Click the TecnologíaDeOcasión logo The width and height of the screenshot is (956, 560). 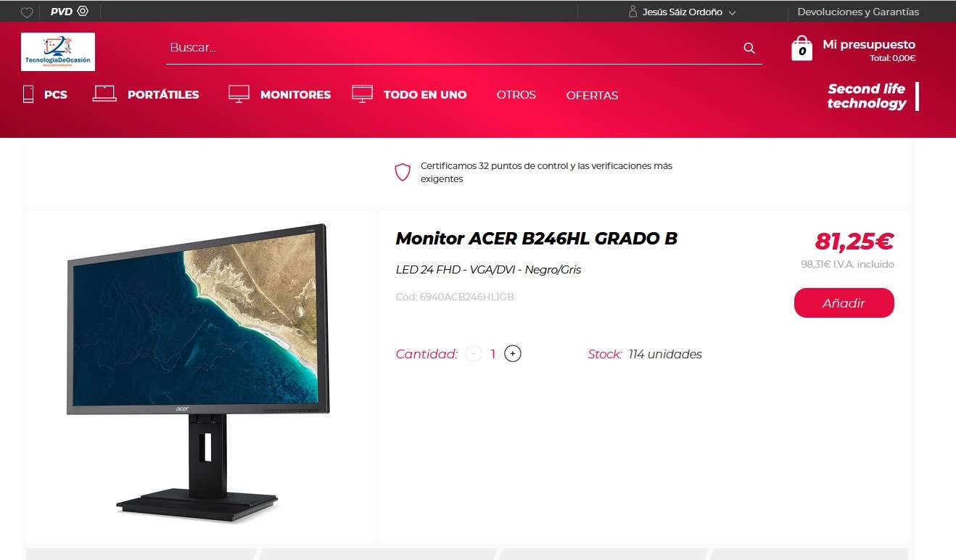tap(58, 52)
